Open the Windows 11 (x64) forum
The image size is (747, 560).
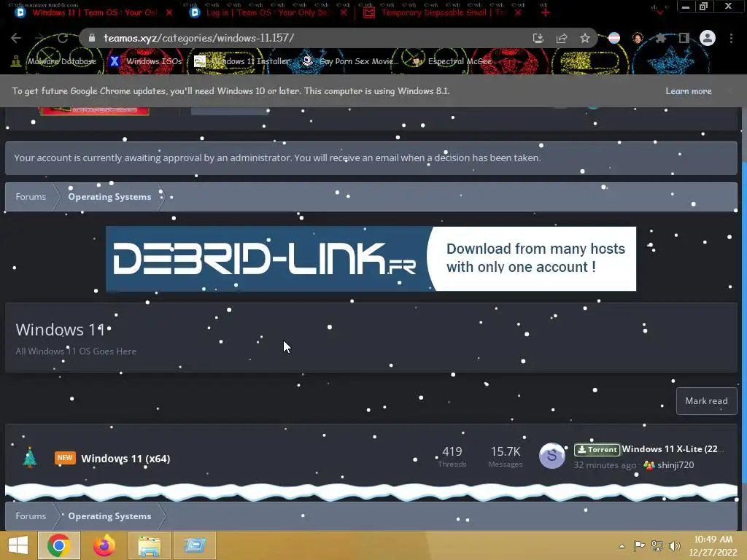point(125,459)
